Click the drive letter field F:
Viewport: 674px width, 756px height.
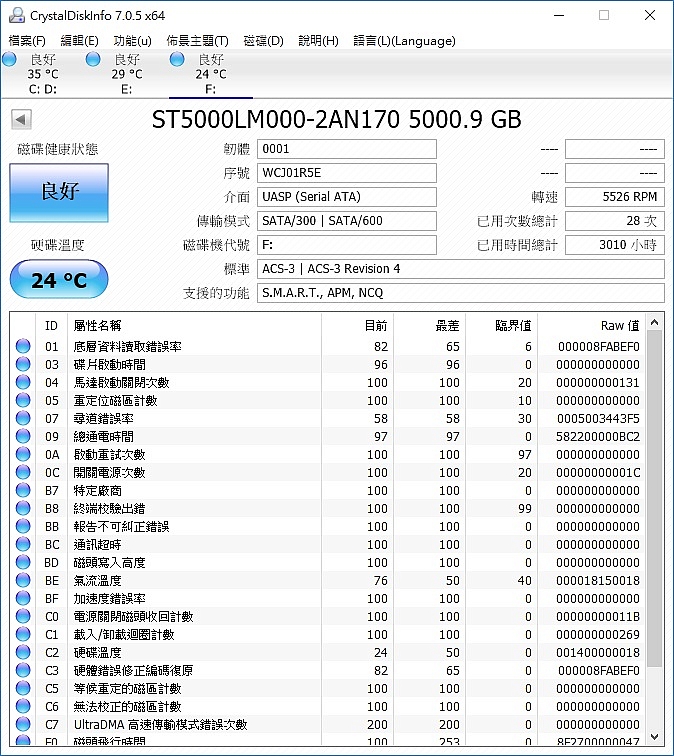(347, 245)
